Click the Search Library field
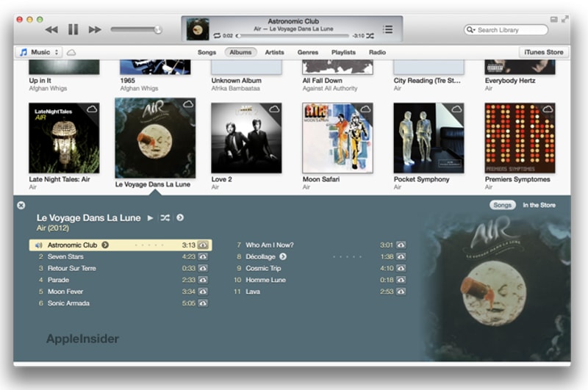Screen dimensions: 588x390 pyautogui.click(x=506, y=30)
